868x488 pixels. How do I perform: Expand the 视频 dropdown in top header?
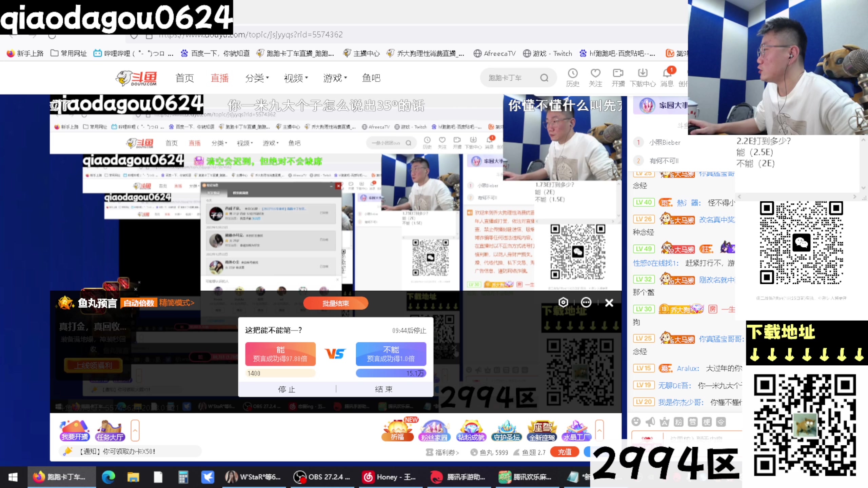tap(296, 78)
